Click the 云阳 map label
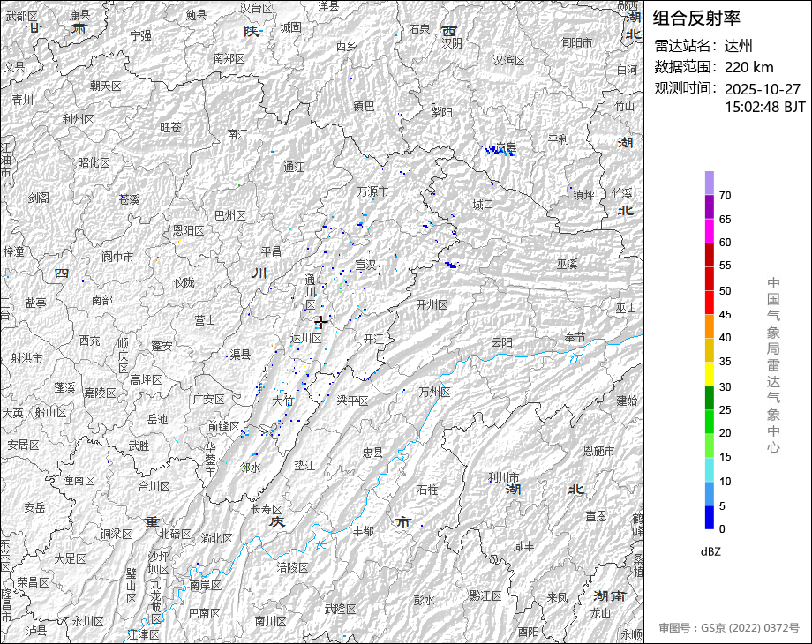The height and width of the screenshot is (644, 812). (502, 342)
